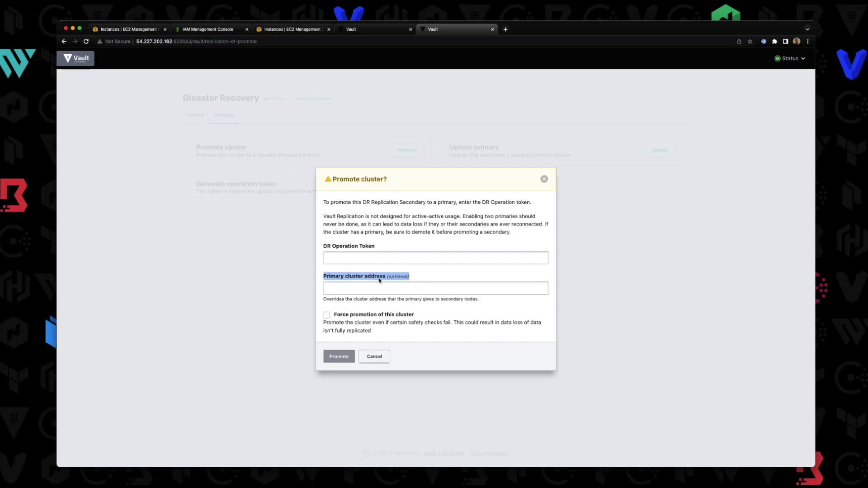Close the Promote cluster dialog with X

tap(544, 179)
